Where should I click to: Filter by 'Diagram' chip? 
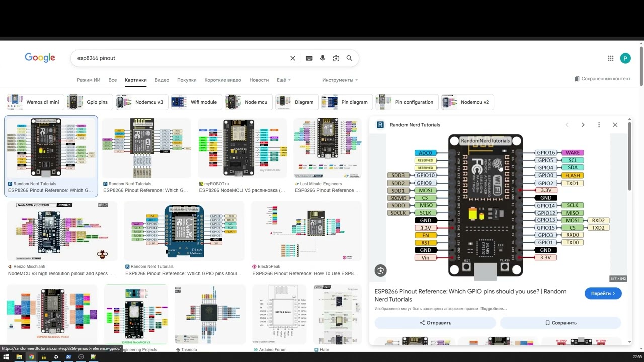click(x=297, y=102)
